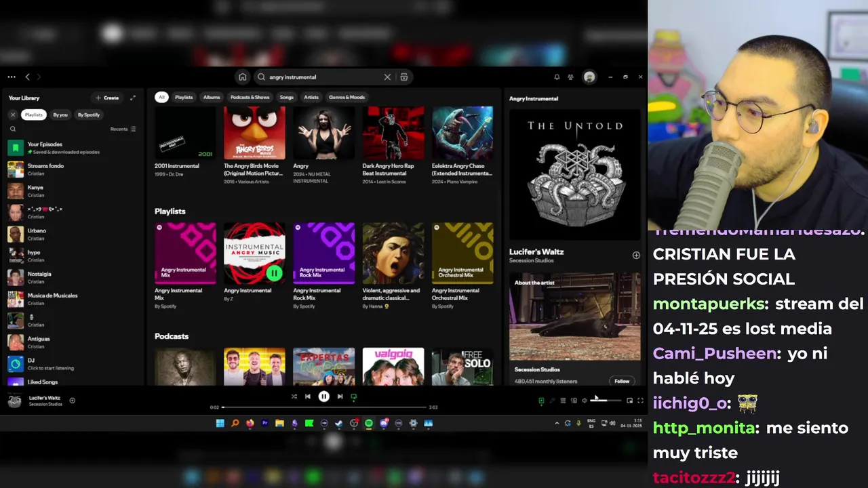868x488 pixels.
Task: Filter results by Genres & Moods
Action: [x=347, y=97]
